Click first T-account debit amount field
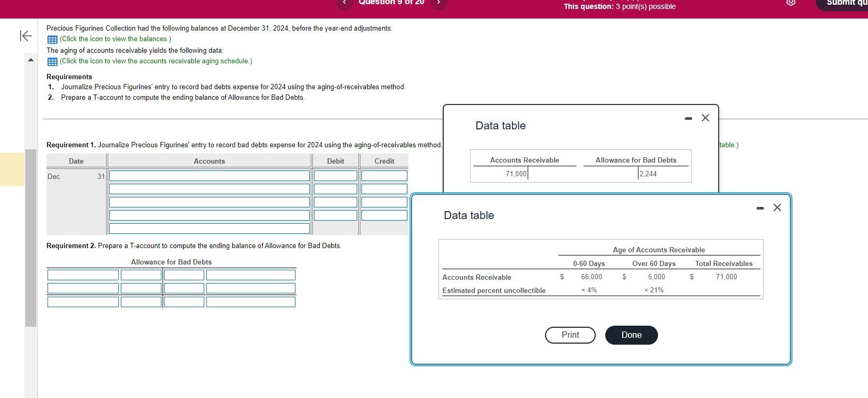 (x=141, y=275)
